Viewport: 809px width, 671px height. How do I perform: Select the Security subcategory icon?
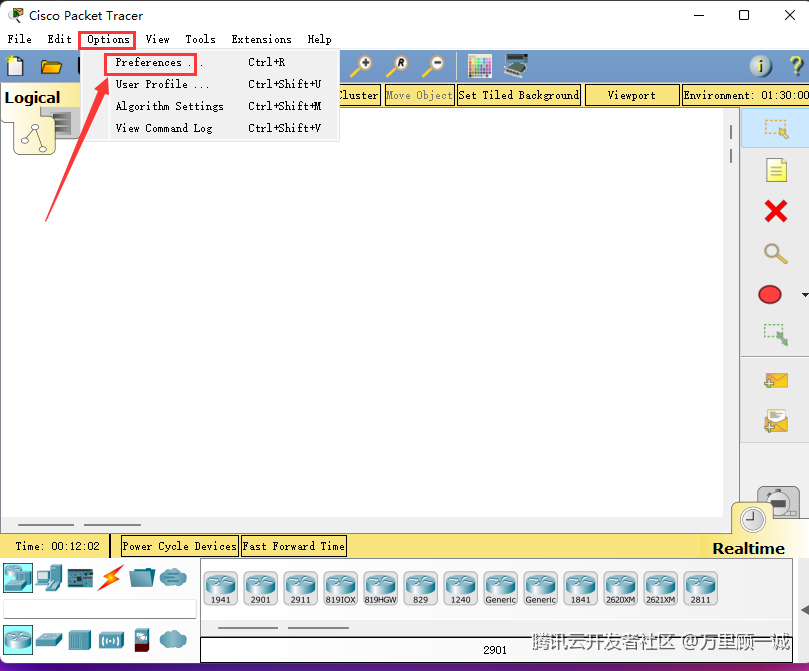point(142,640)
